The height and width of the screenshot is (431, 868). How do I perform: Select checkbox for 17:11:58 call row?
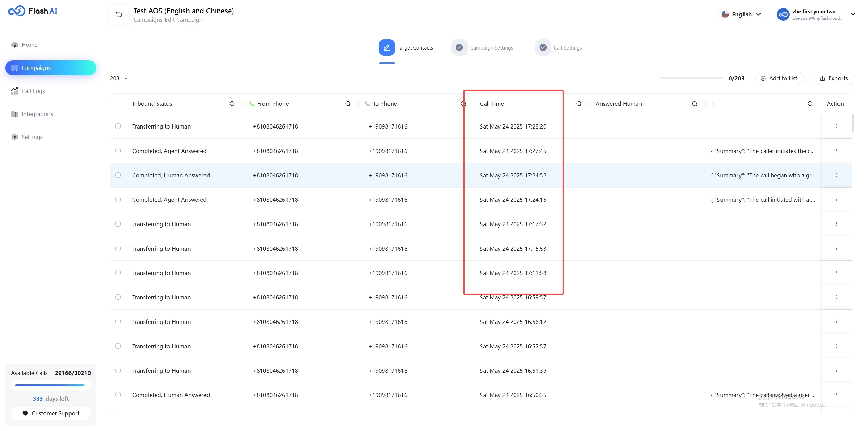[118, 273]
